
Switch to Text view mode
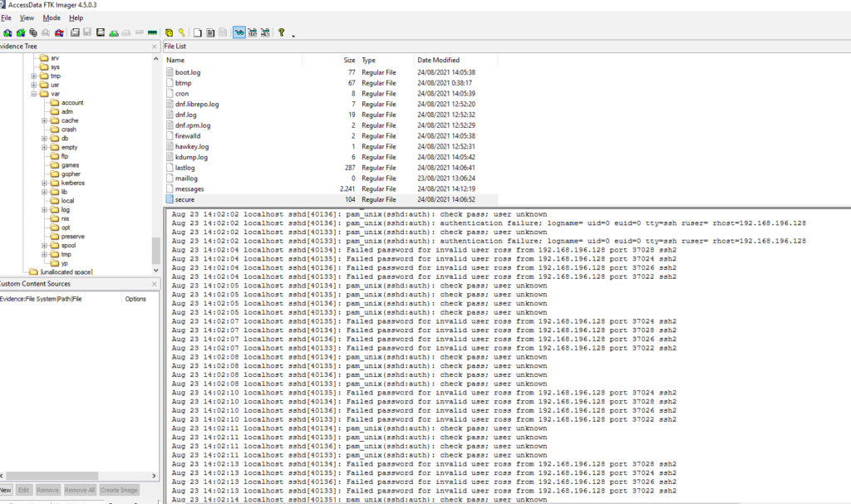(251, 32)
